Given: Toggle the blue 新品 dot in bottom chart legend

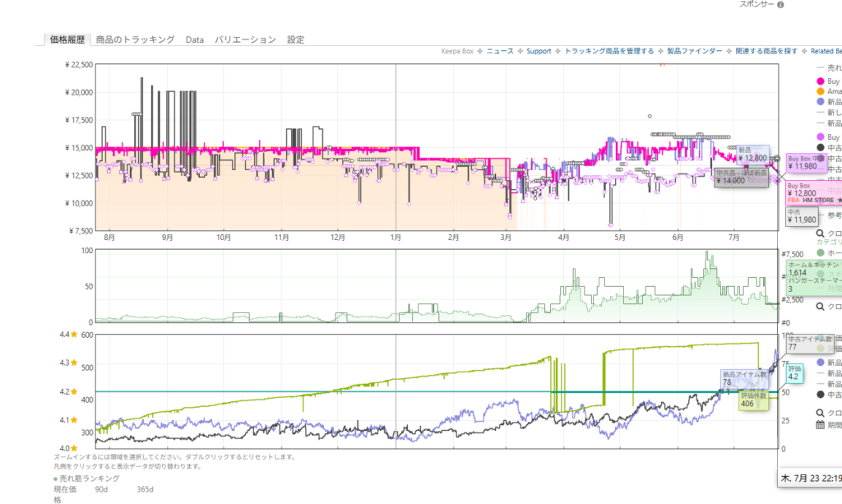Looking at the screenshot, I should (820, 363).
